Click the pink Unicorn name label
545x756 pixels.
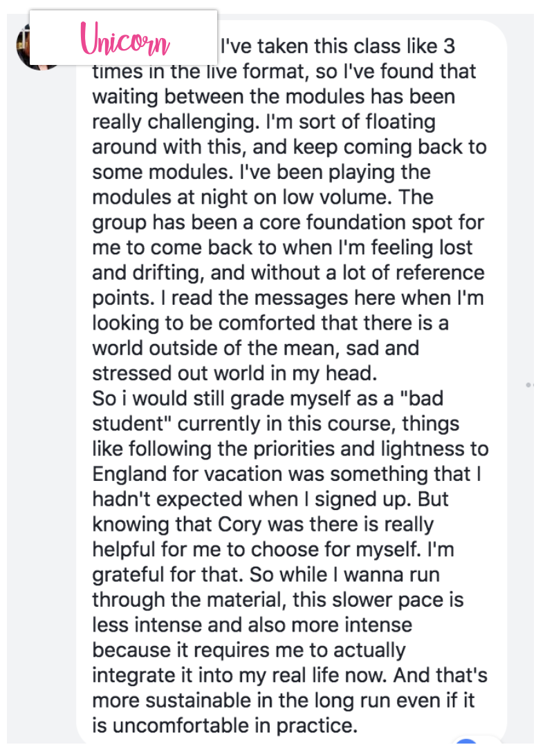tap(125, 39)
